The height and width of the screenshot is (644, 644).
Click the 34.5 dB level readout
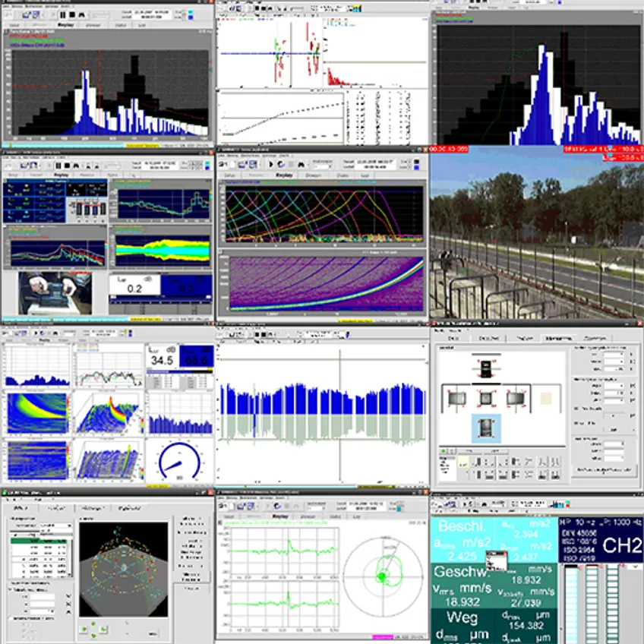click(162, 355)
